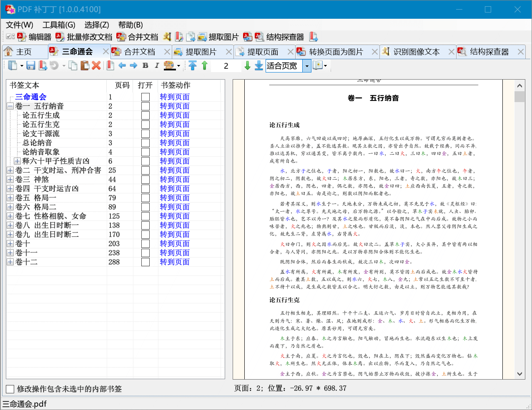This screenshot has height=410, width=532.
Task: Toggle italic bookmark text style
Action: click(157, 65)
